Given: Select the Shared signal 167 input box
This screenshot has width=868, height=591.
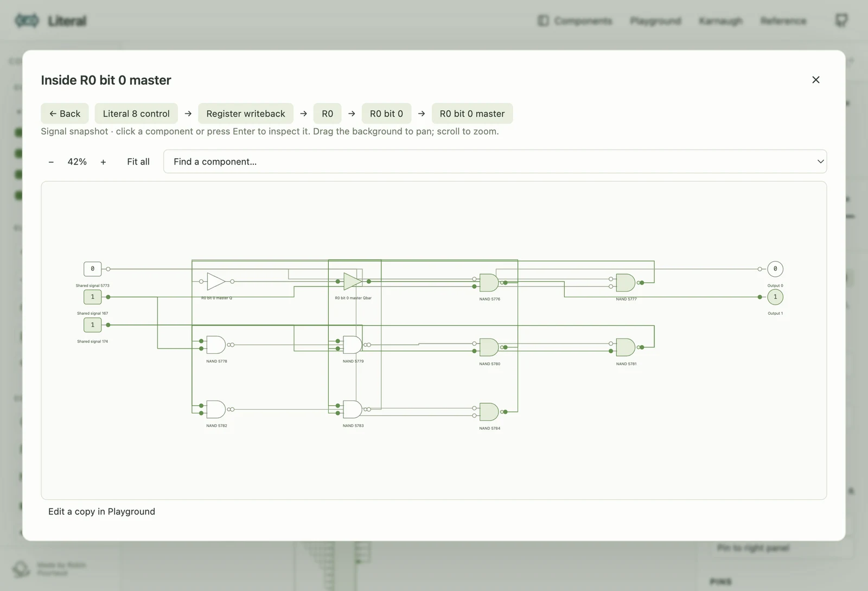Looking at the screenshot, I should pyautogui.click(x=92, y=297).
